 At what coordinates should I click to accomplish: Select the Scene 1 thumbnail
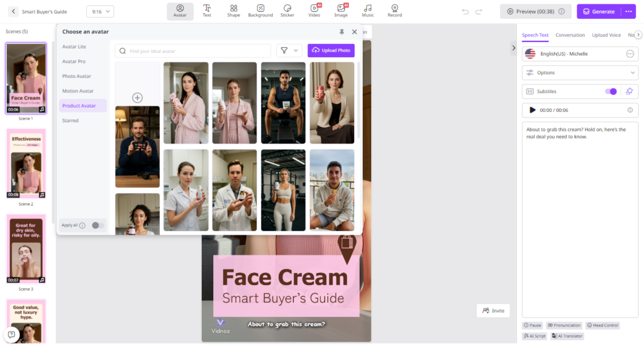[26, 77]
